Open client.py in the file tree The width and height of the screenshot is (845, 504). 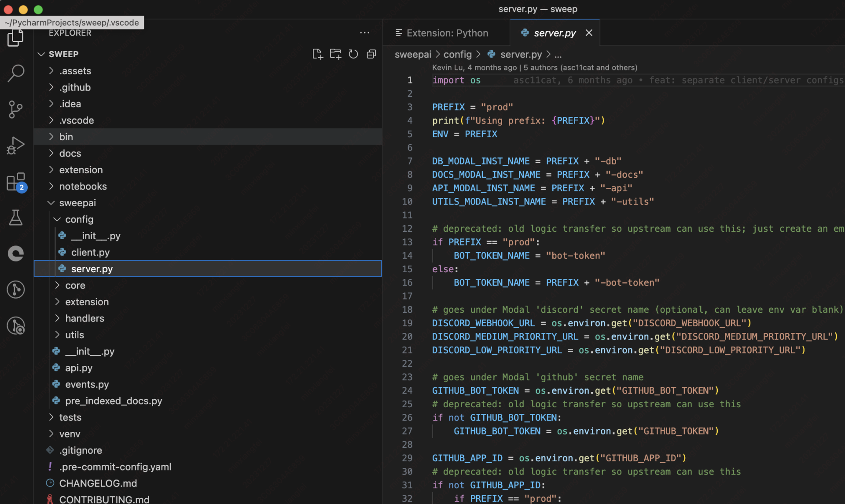208,252
